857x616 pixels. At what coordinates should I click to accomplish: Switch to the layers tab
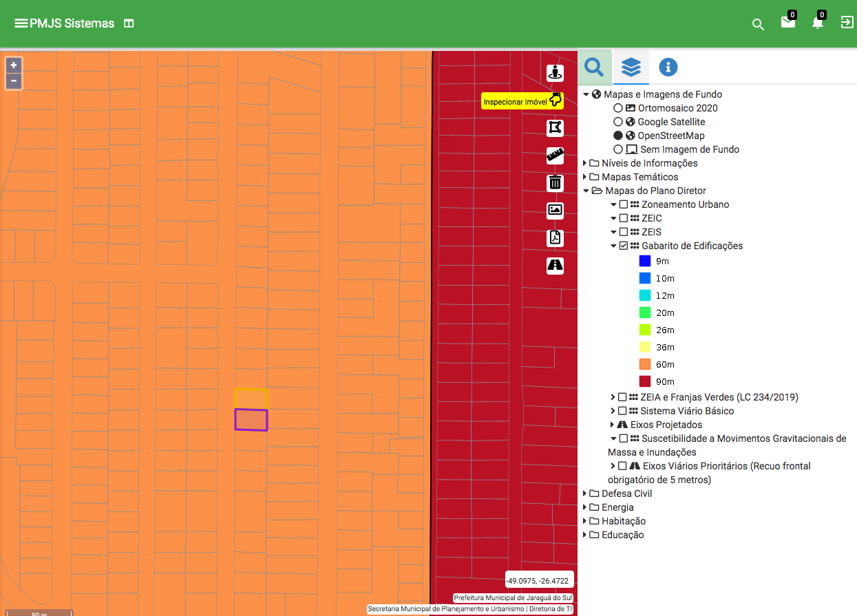pos(631,67)
